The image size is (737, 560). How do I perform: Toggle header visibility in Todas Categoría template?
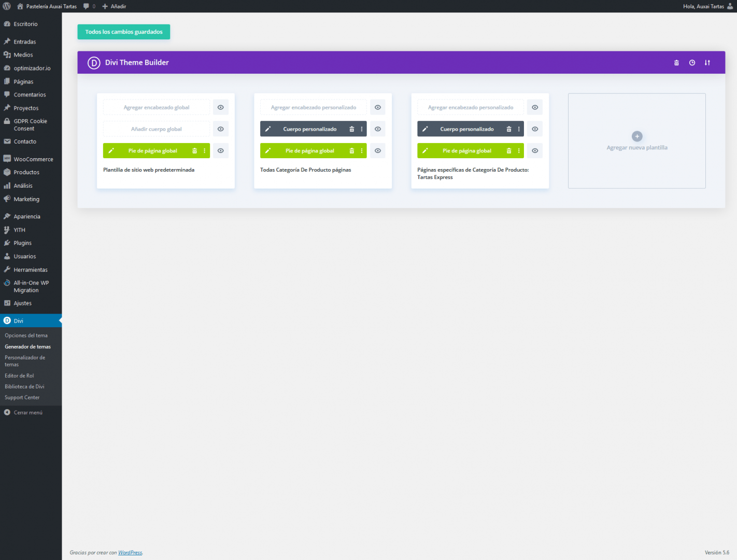(378, 107)
